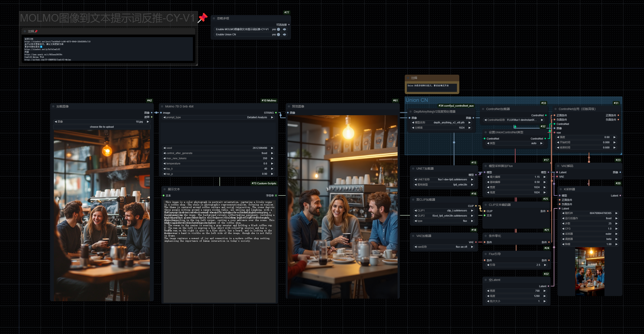The height and width of the screenshot is (334, 644).
Task: Increase the temperature value with right arrow
Action: click(272, 164)
